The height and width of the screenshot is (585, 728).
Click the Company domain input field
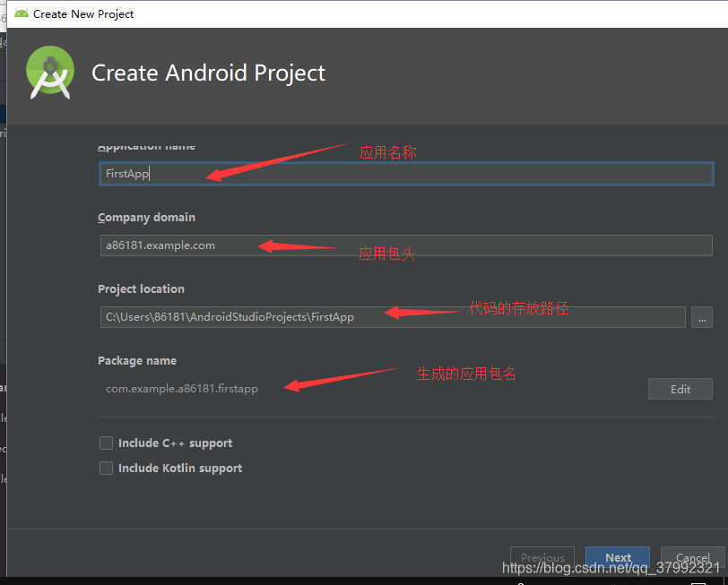point(406,245)
